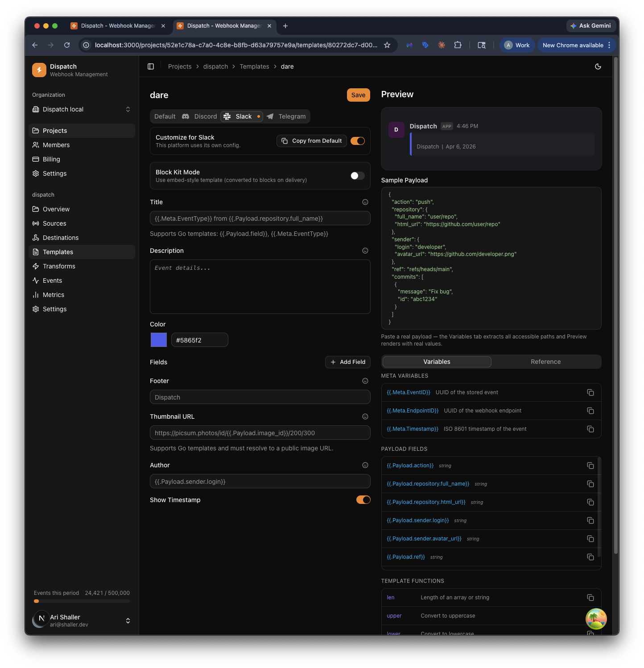Switch to the first Dispatch browser tab
644x668 pixels.
coord(118,26)
